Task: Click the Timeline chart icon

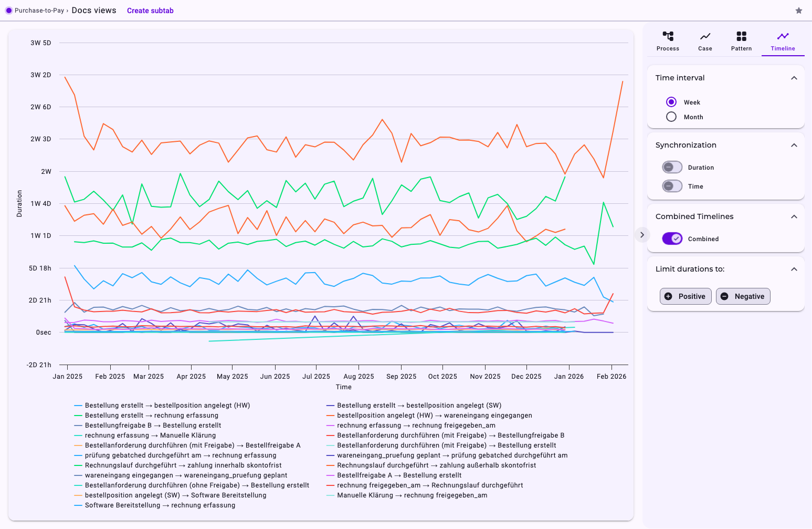Action: point(783,36)
